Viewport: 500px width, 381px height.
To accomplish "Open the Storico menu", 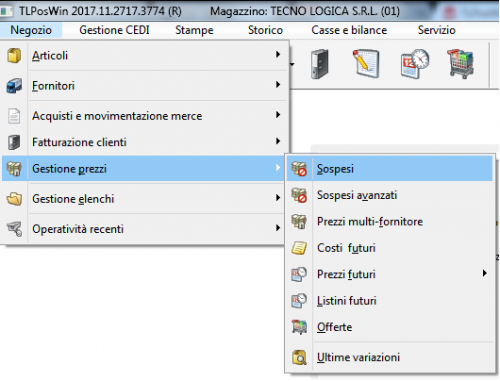I will point(265,30).
